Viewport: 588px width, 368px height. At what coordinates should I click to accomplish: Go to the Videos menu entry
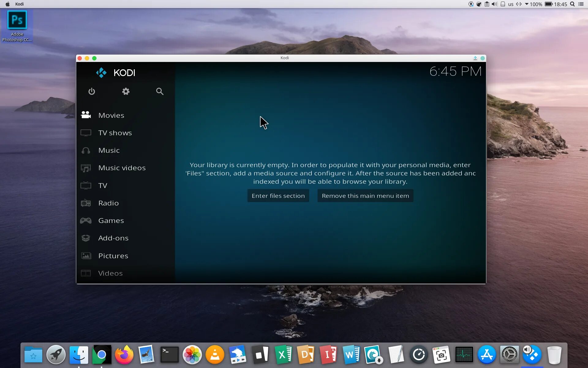[x=110, y=273]
